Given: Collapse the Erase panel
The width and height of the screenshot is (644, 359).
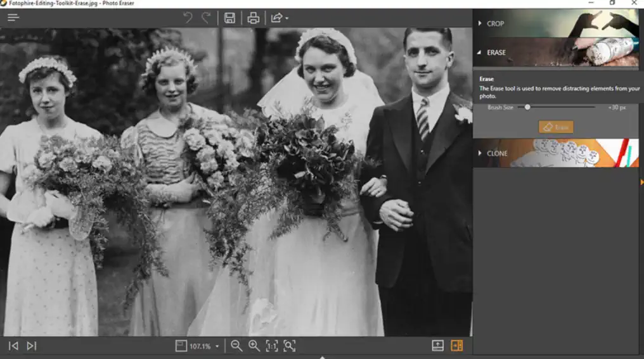Looking at the screenshot, I should click(496, 53).
